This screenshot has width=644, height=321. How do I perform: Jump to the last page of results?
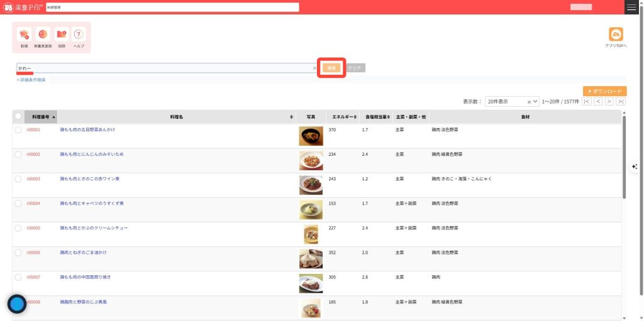tap(621, 101)
